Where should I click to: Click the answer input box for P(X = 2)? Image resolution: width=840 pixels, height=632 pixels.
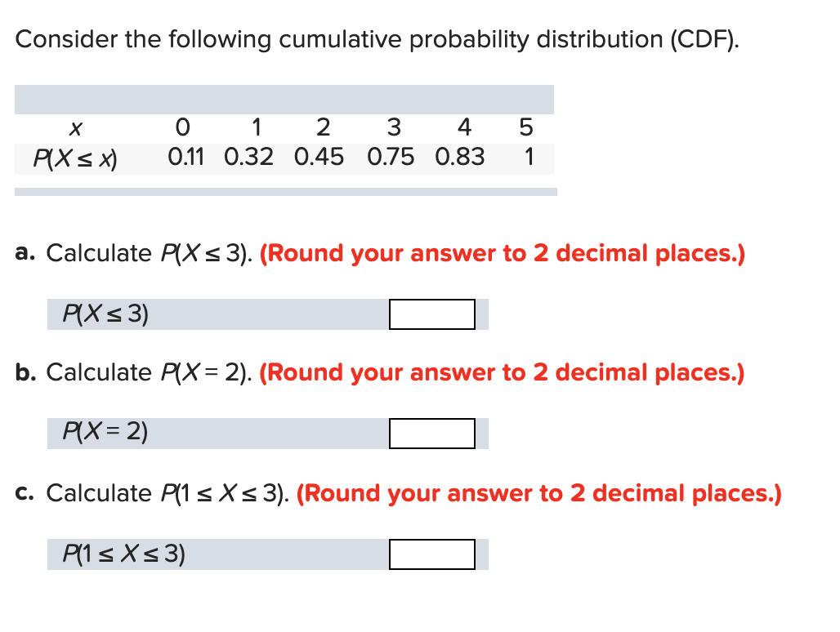click(x=432, y=434)
